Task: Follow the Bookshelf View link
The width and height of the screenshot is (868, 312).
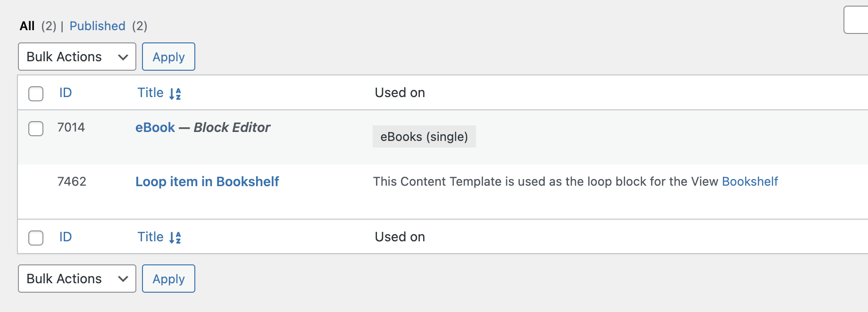Action: pyautogui.click(x=750, y=181)
